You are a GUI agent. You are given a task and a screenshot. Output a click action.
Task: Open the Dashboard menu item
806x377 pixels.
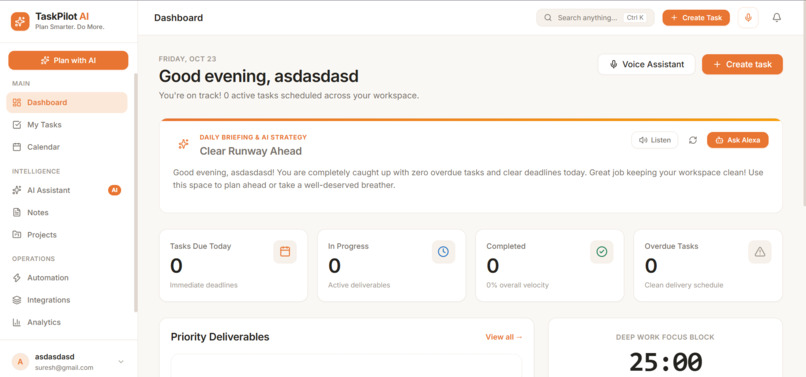67,102
